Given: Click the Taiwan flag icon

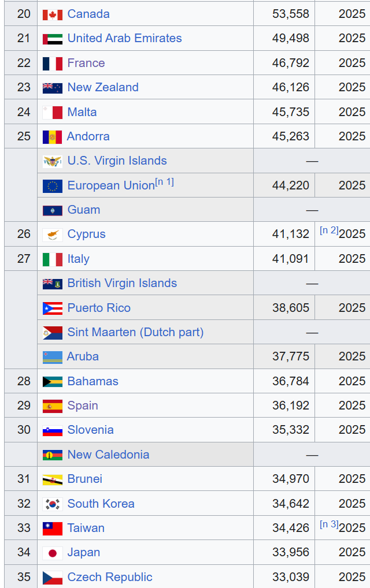Looking at the screenshot, I should coord(53,528).
